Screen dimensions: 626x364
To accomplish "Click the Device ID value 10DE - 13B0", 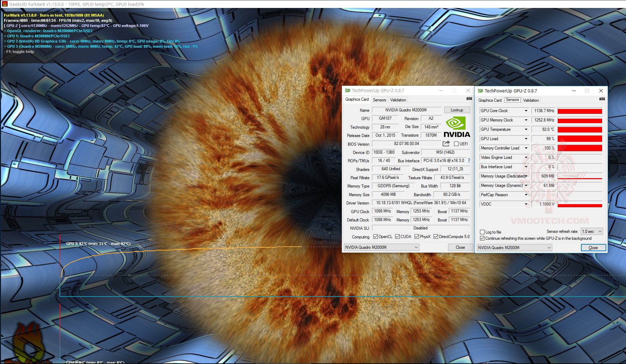I will (x=384, y=152).
